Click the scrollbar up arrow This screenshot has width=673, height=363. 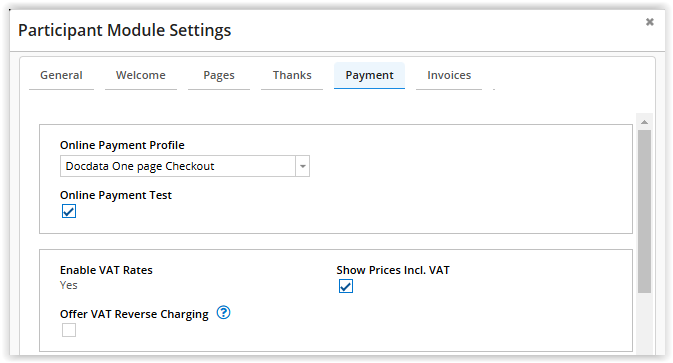tap(644, 122)
